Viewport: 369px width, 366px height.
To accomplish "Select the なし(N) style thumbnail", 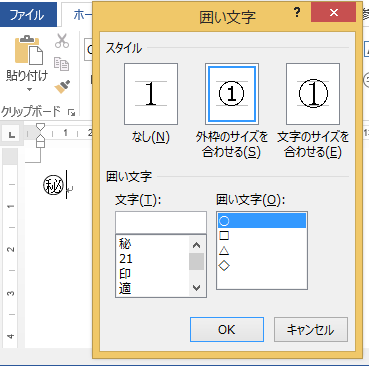I will pos(151,94).
